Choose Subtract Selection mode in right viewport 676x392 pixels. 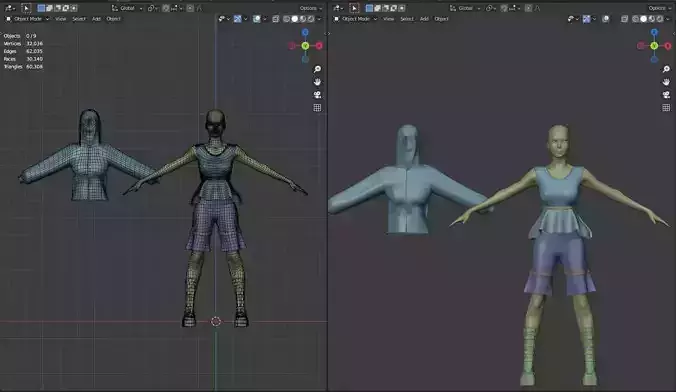(x=385, y=8)
